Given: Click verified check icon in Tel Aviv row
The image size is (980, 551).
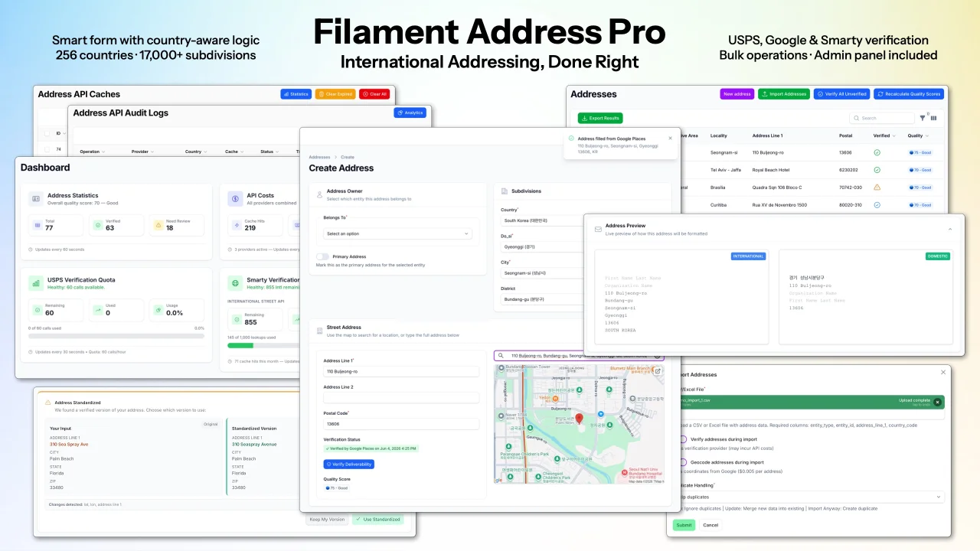Looking at the screenshot, I should coord(877,170).
